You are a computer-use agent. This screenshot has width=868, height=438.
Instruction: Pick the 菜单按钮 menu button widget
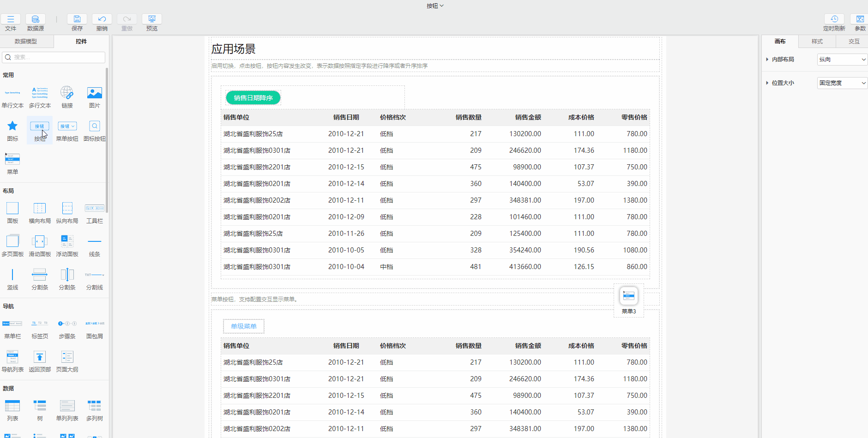(x=67, y=127)
